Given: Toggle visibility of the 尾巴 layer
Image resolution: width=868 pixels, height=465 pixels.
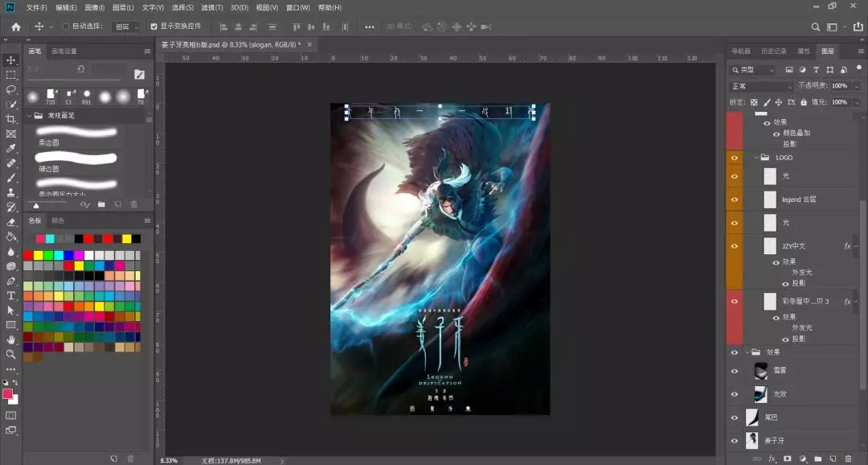Looking at the screenshot, I should pos(734,418).
